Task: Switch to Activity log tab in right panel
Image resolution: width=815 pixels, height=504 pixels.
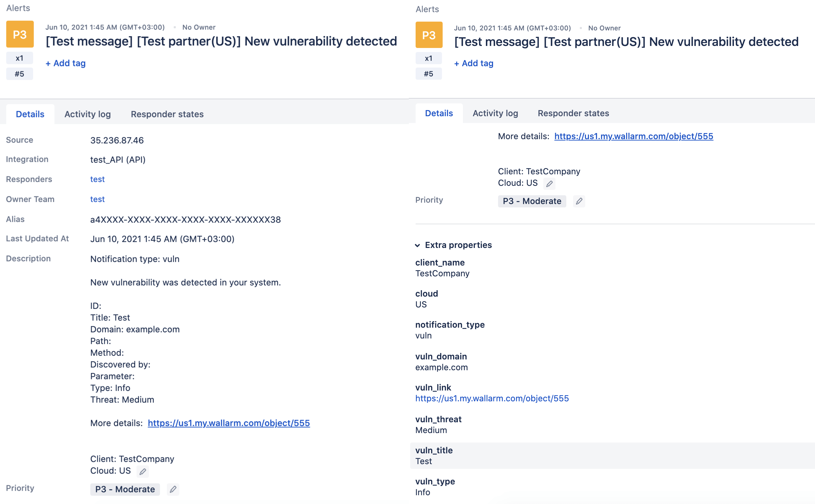Action: click(495, 113)
